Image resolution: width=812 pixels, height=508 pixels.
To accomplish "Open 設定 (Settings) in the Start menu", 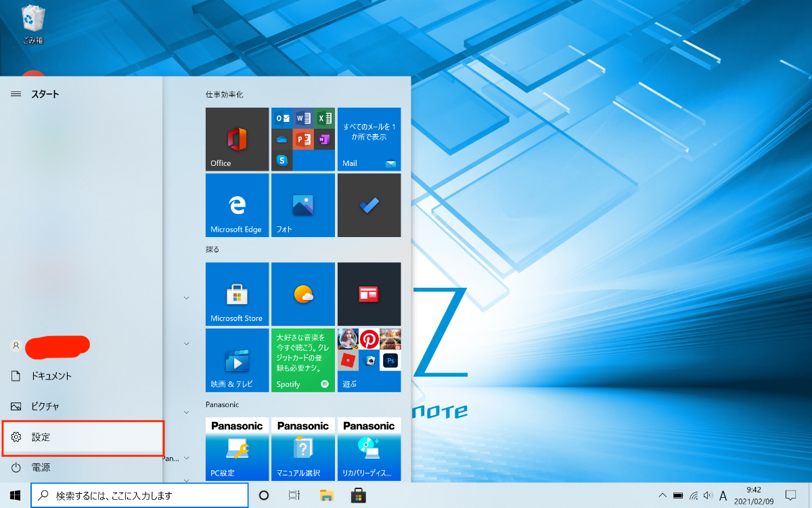I will click(x=81, y=437).
